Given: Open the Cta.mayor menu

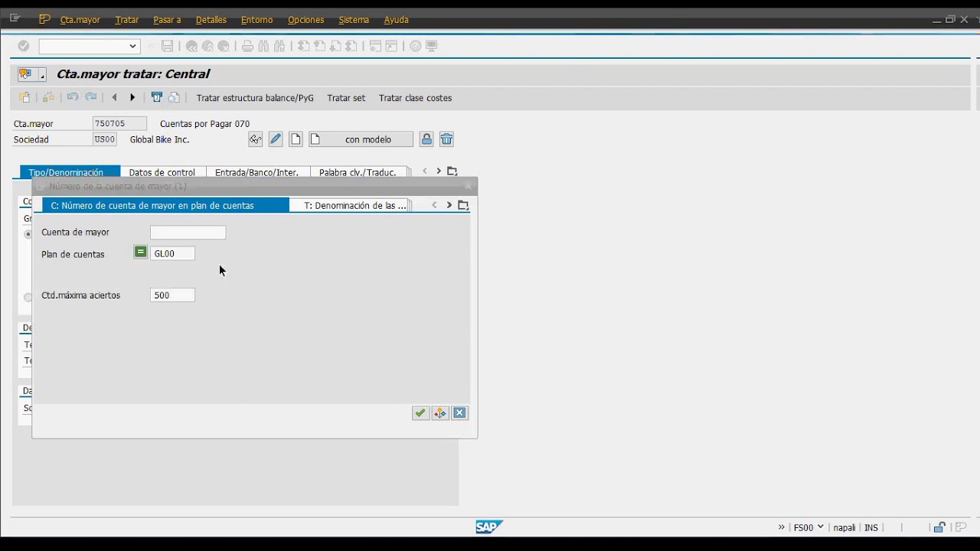Looking at the screenshot, I should (80, 20).
